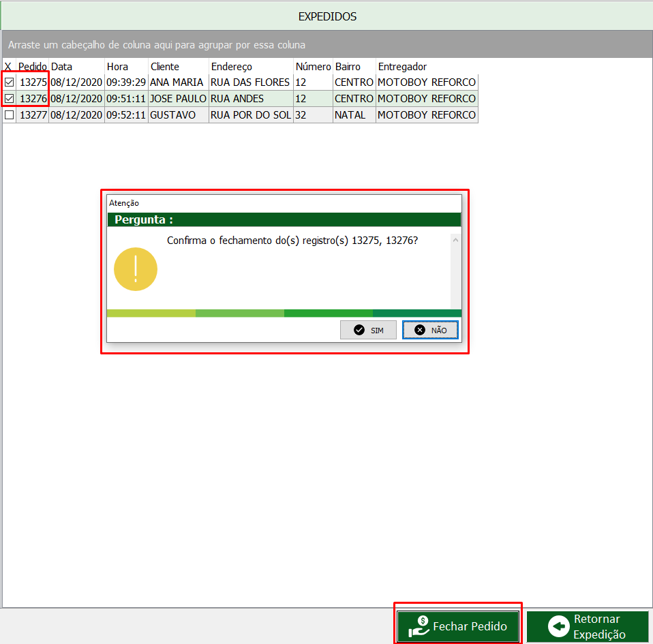Select the cell with order number 13275
653x644 pixels.
pos(33,82)
